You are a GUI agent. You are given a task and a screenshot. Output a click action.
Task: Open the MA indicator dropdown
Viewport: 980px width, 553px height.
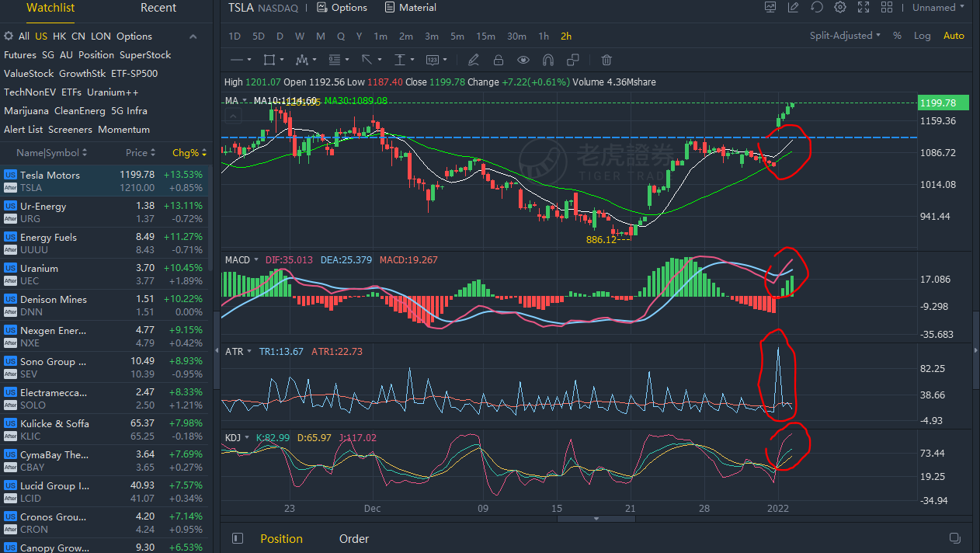245,101
